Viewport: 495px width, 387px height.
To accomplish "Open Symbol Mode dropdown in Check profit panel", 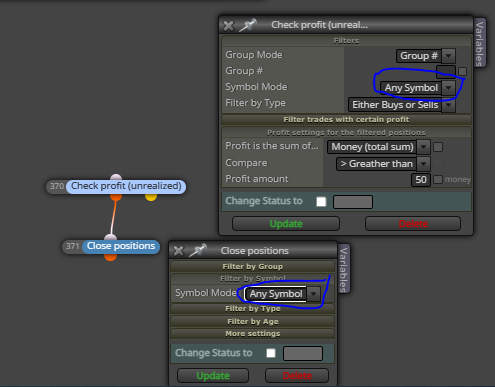I will (x=418, y=88).
